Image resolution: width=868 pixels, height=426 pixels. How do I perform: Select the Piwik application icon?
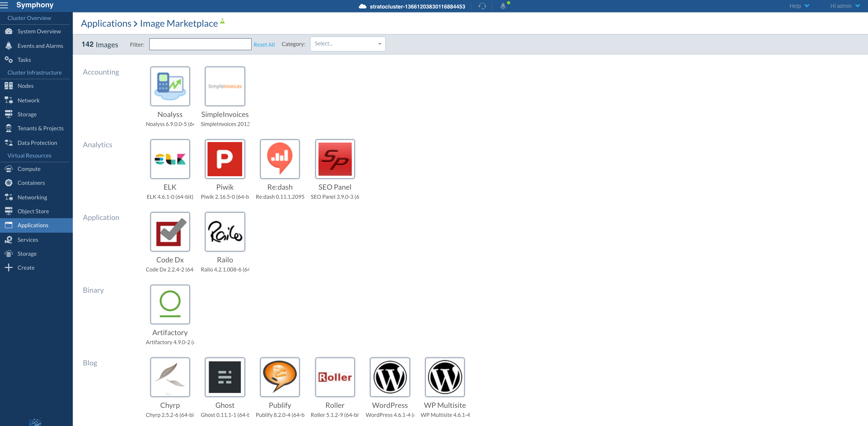coord(225,159)
